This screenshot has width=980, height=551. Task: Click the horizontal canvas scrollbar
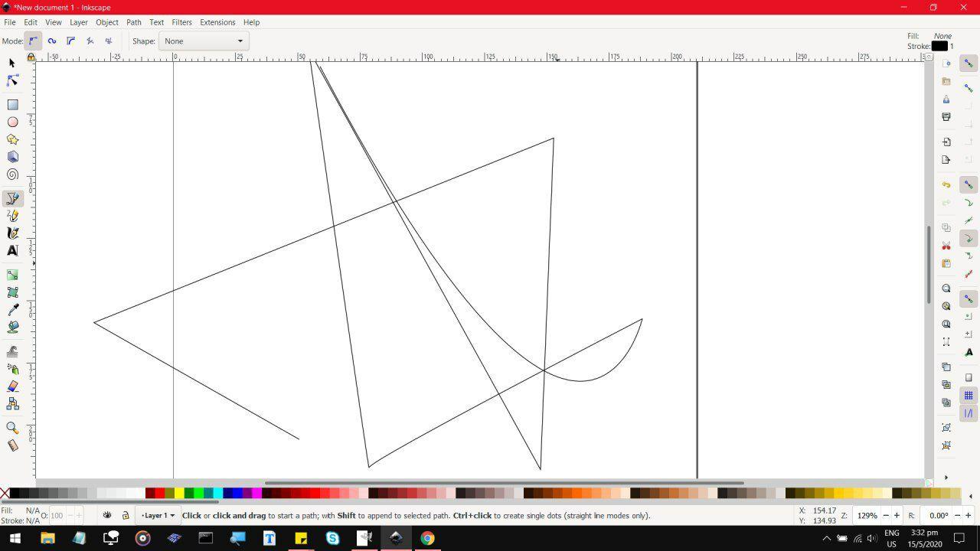click(x=504, y=483)
